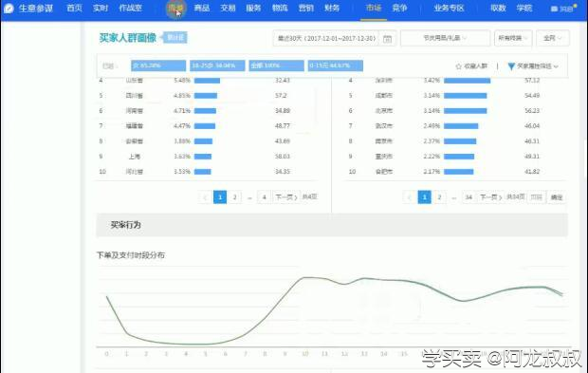Image resolution: width=588 pixels, height=373 pixels.
Task: Click value 57.12 in city table
Action: point(532,81)
